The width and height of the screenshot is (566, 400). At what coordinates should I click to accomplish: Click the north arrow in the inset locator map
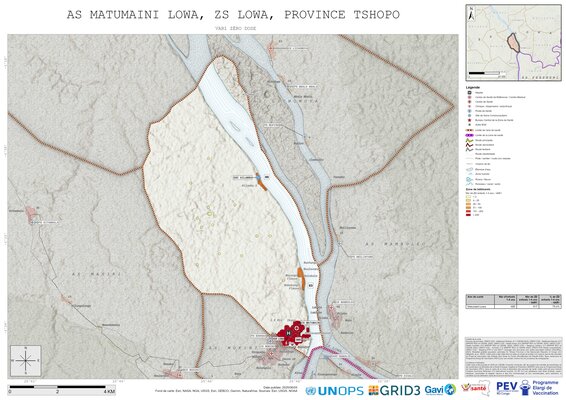pos(471,14)
